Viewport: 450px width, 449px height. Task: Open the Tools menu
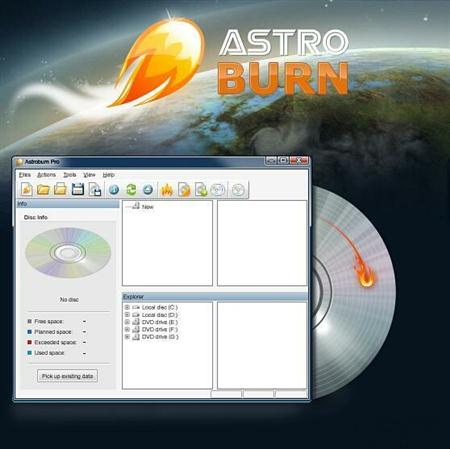click(70, 175)
